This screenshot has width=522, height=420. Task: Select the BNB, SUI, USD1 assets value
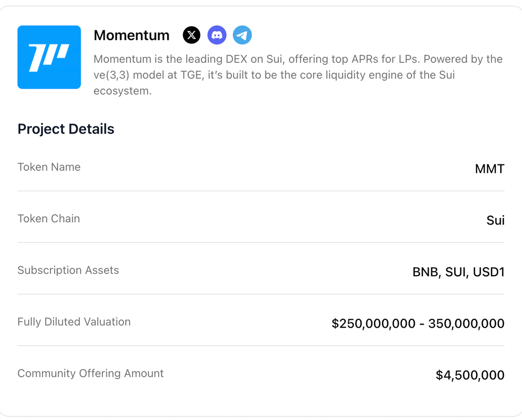pyautogui.click(x=458, y=272)
